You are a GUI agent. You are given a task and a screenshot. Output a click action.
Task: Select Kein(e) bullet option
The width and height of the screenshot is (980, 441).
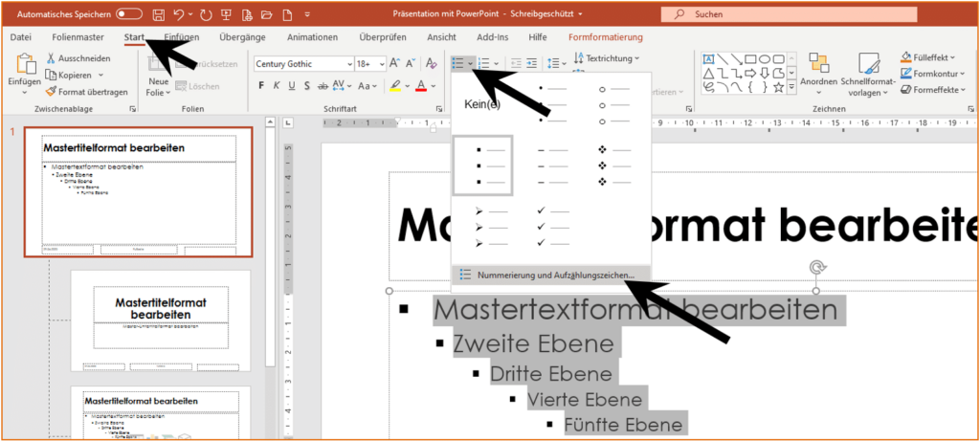(482, 104)
